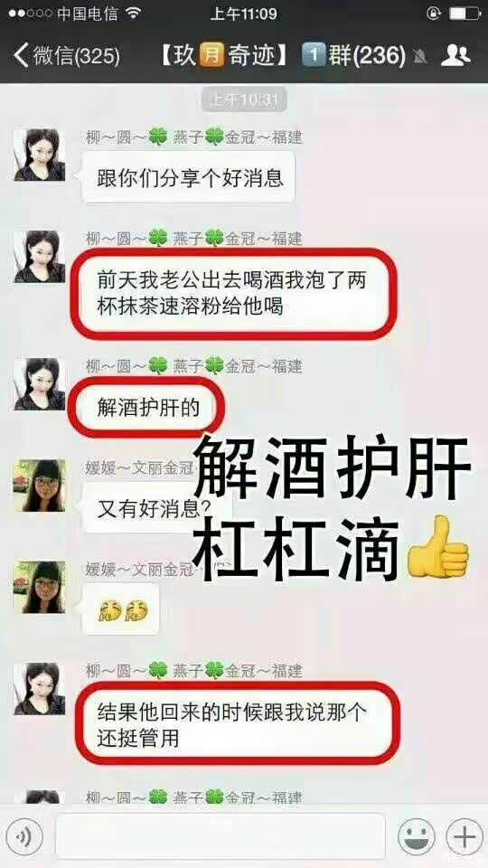Tap the back arrow to 微信 chats
Viewport: 488px width, 868px height.
[x=21, y=56]
